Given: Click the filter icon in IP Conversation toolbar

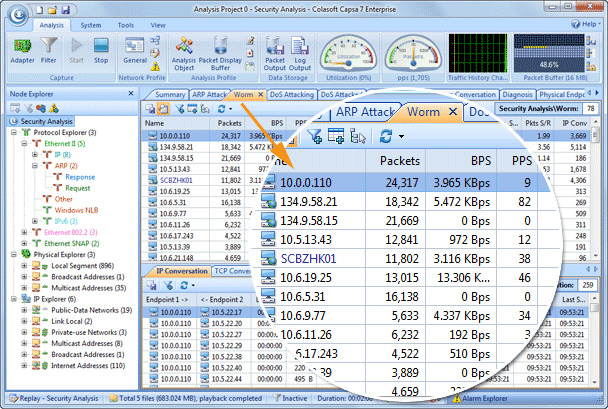Looking at the screenshot, I should tap(168, 285).
